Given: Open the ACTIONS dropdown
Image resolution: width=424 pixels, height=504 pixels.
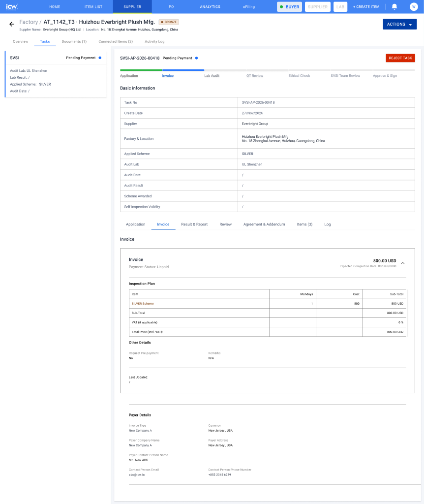Looking at the screenshot, I should point(399,24).
